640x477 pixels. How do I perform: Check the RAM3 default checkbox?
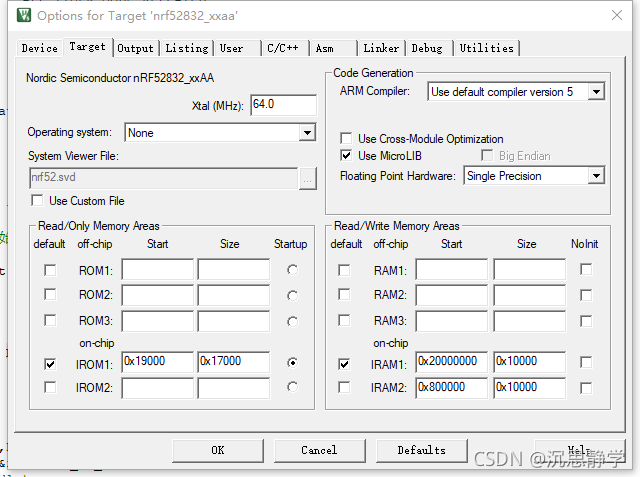[x=344, y=320]
